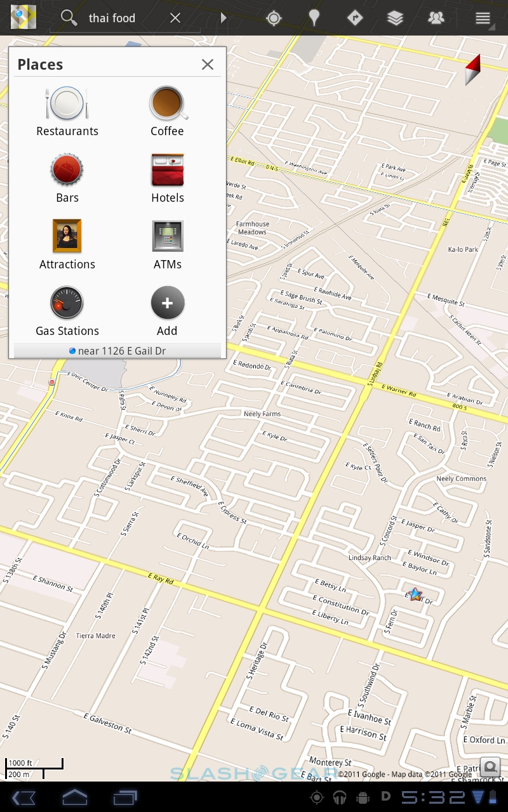
Task: Tap the headphones notification icon
Action: [x=340, y=798]
